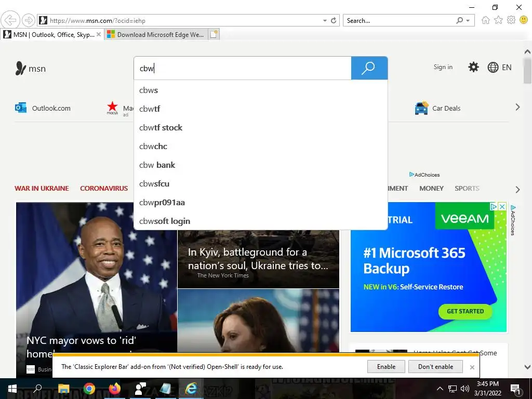Image resolution: width=532 pixels, height=399 pixels.
Task: Click the IE search box magnifier icon
Action: click(x=459, y=20)
